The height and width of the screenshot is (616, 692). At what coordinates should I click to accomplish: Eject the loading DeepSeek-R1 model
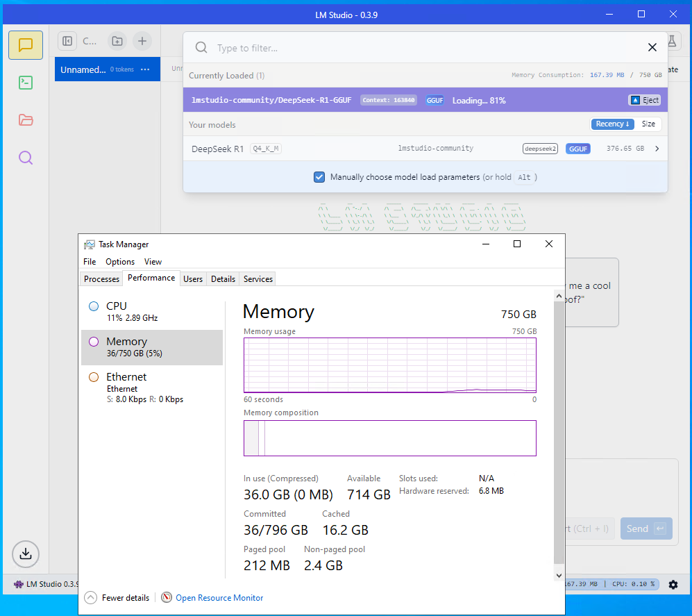coord(644,100)
